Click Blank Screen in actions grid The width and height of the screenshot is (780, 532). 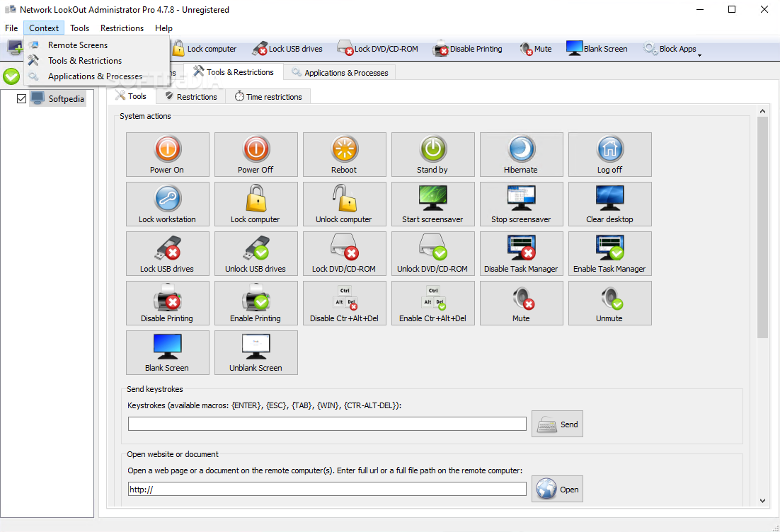[x=167, y=353]
